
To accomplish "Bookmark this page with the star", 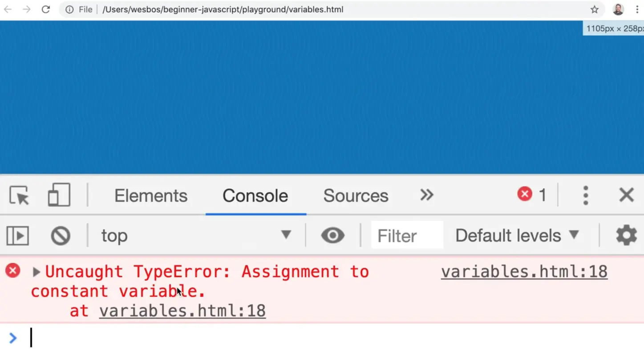I will point(594,9).
